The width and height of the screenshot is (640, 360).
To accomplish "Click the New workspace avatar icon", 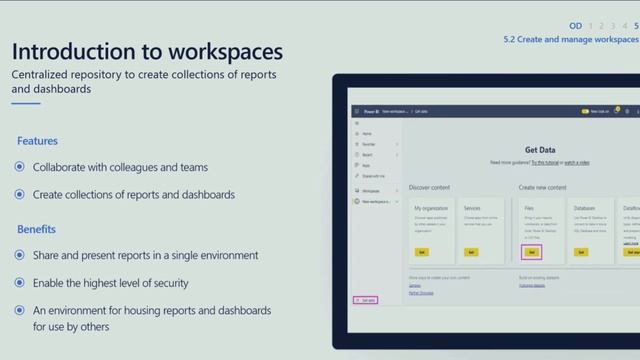I will point(357,201).
